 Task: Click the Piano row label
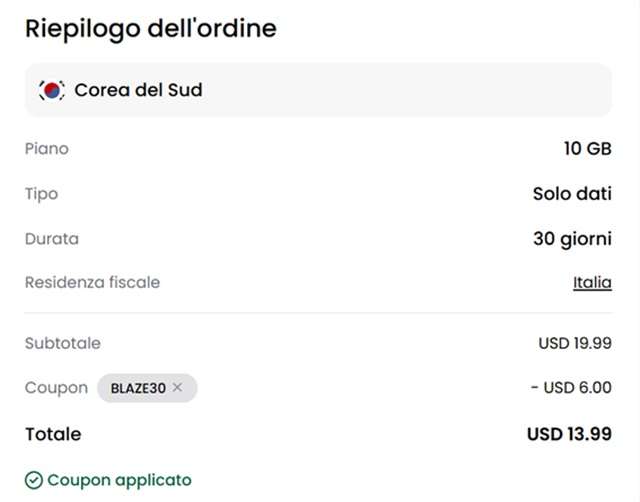coord(47,149)
